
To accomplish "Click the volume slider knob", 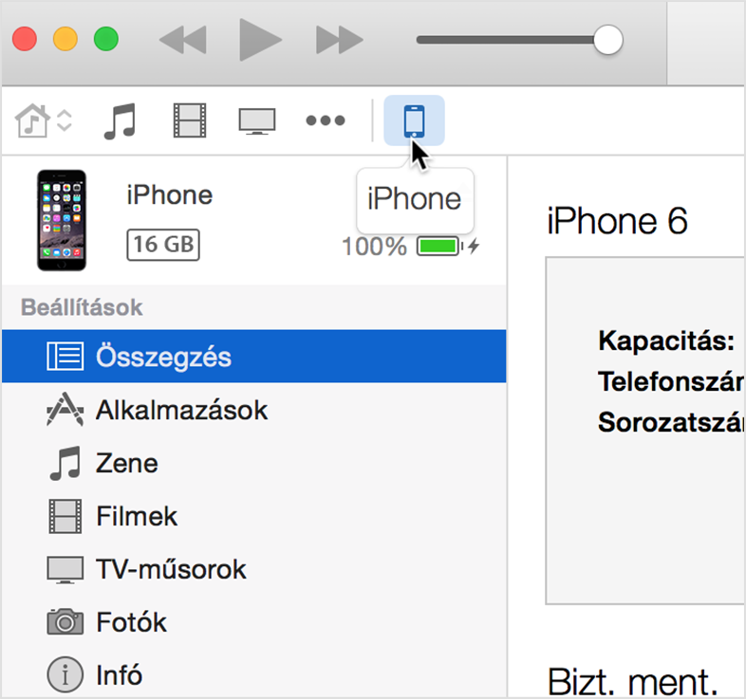I will [606, 40].
